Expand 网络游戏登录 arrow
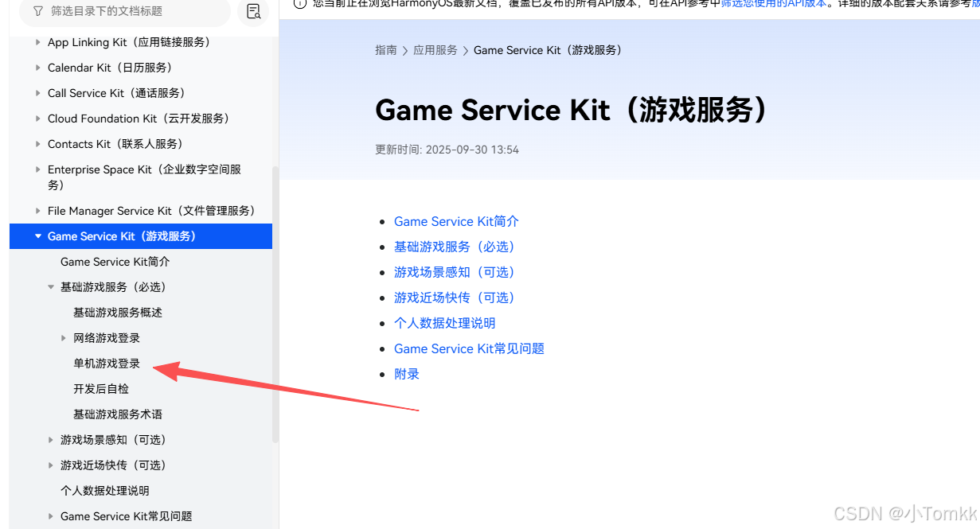The height and width of the screenshot is (529, 980). pyautogui.click(x=64, y=338)
